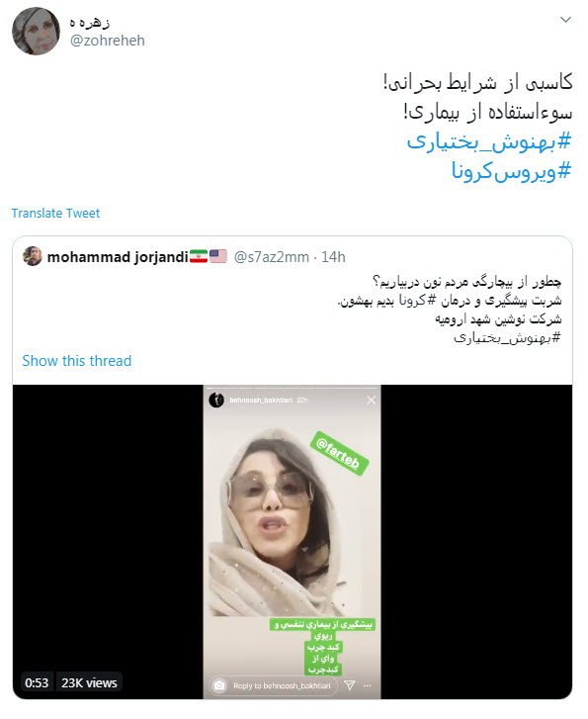Open mohammad jorjandi's small avatar

tap(32, 256)
